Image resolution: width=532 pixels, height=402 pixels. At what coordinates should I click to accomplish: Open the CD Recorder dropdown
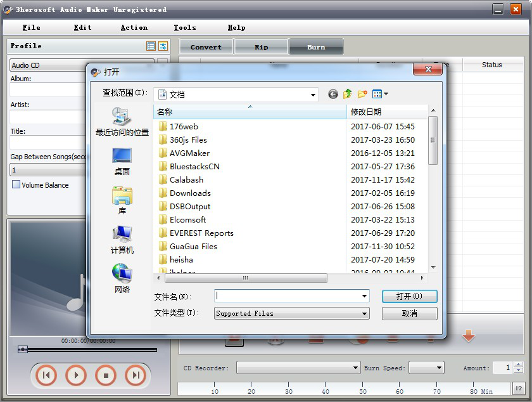tap(298, 368)
